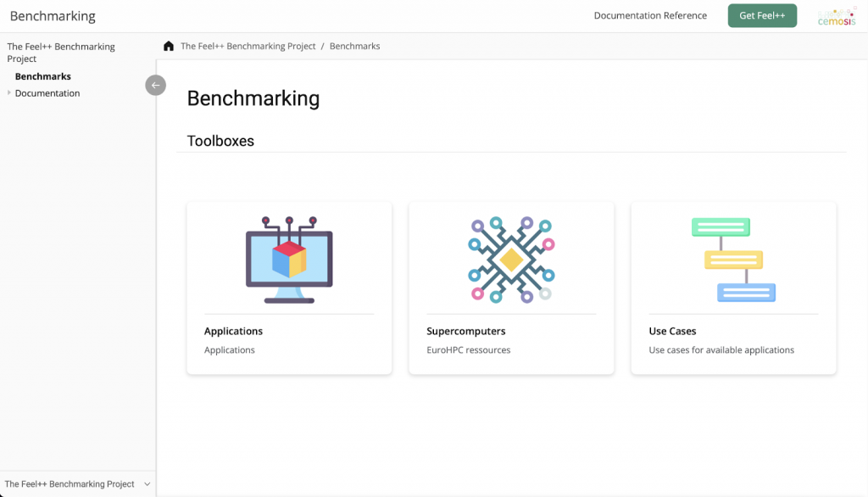
Task: Click the EuroHPC ressources description text
Action: [468, 349]
